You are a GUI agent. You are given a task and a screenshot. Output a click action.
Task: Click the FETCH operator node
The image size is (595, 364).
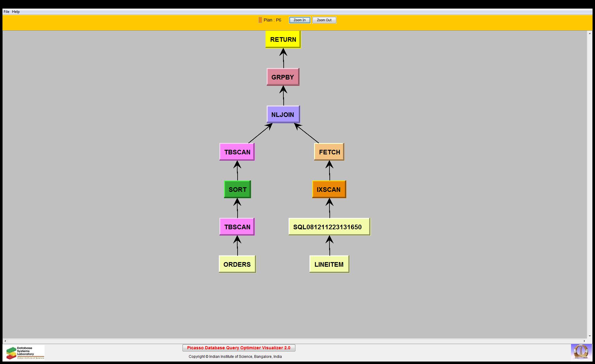[329, 152]
